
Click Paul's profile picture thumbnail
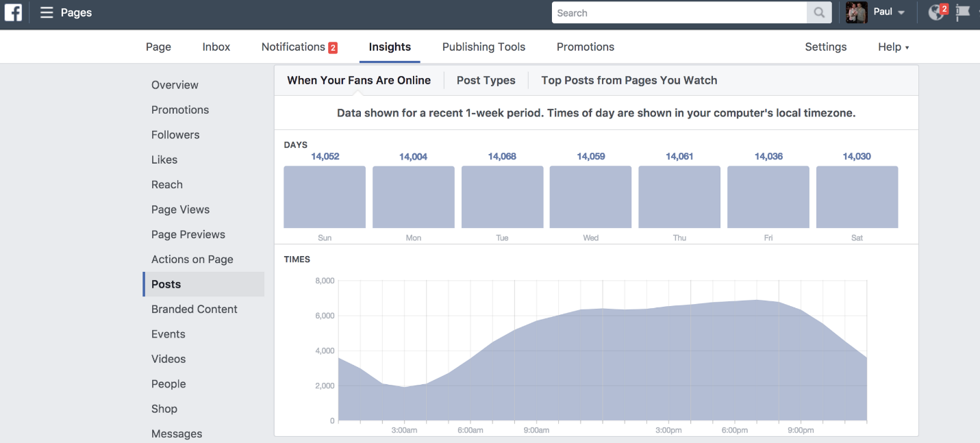[x=857, y=12]
